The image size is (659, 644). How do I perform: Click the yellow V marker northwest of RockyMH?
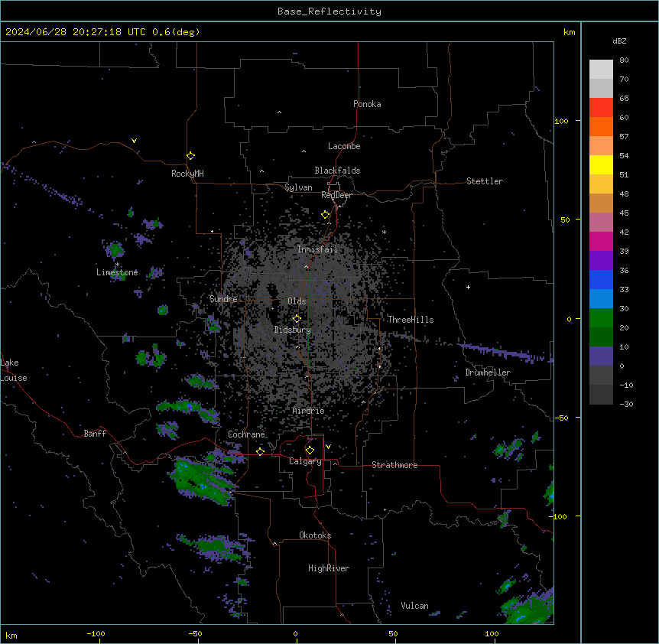134,141
